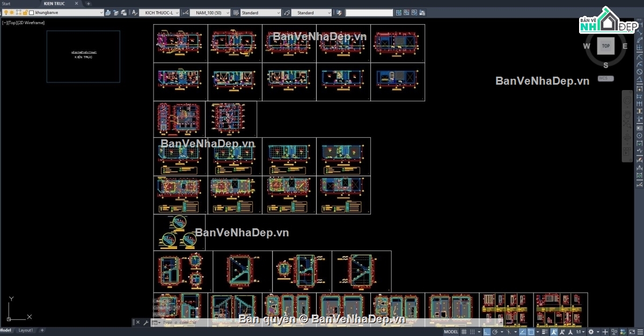Click the annotation visibility icon

(554, 332)
